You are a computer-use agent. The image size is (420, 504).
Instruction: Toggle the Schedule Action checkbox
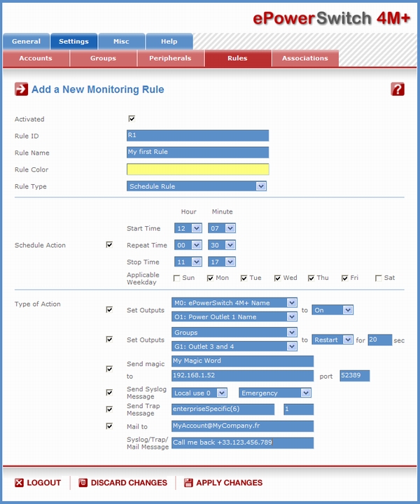pyautogui.click(x=109, y=245)
